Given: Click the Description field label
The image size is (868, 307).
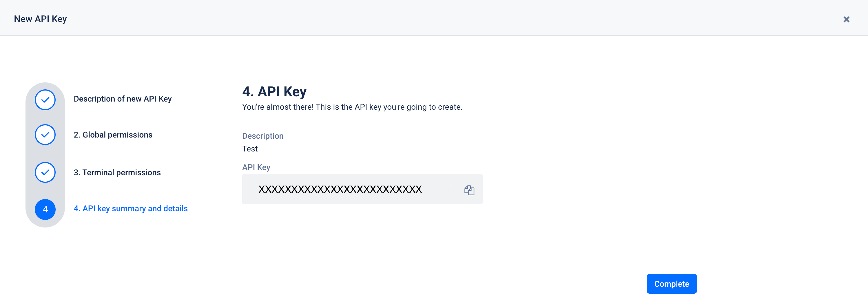Looking at the screenshot, I should coord(263,136).
